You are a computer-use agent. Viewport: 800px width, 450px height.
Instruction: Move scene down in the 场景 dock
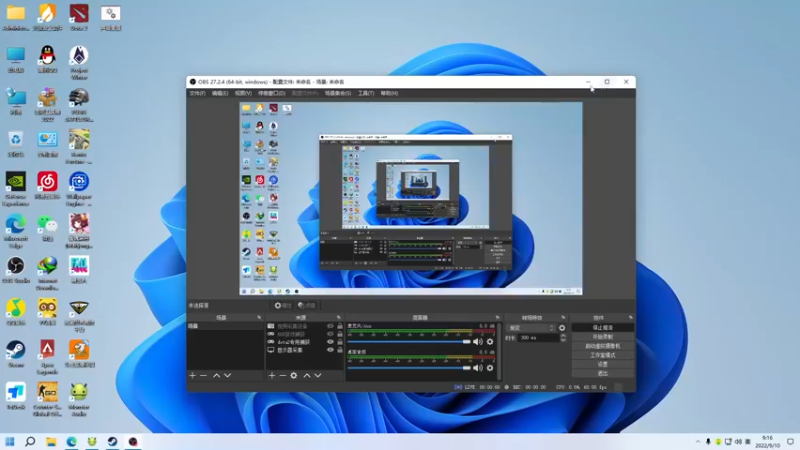(228, 376)
